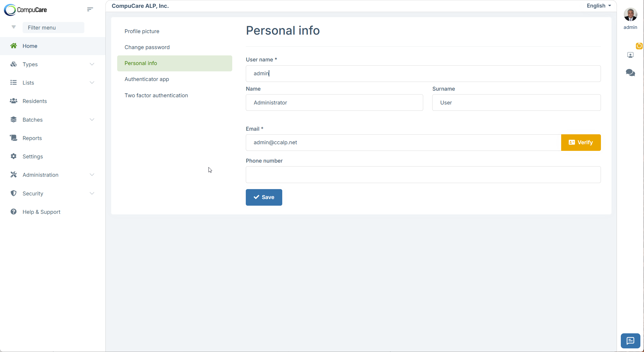Click into the Phone number field
This screenshot has height=352, width=644.
click(423, 175)
